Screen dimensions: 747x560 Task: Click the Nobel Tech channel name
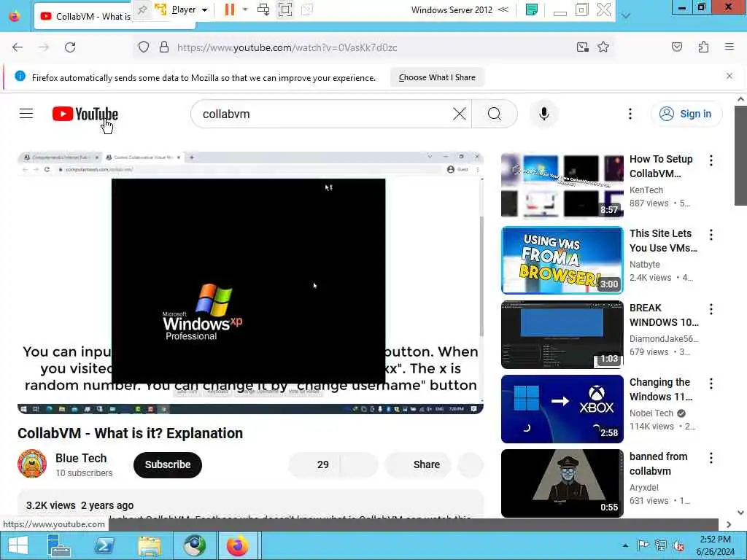coord(651,413)
